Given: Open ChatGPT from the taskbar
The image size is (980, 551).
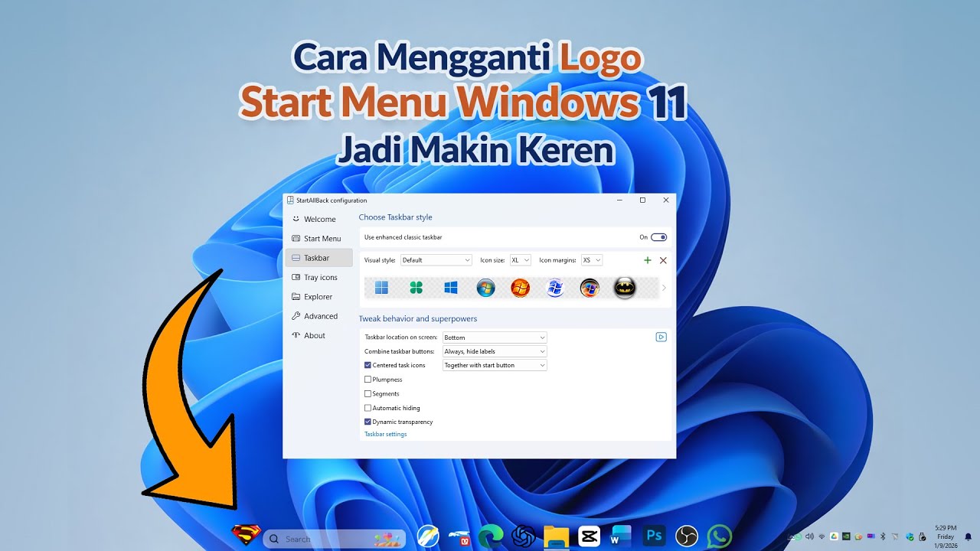Looking at the screenshot, I should [x=524, y=537].
